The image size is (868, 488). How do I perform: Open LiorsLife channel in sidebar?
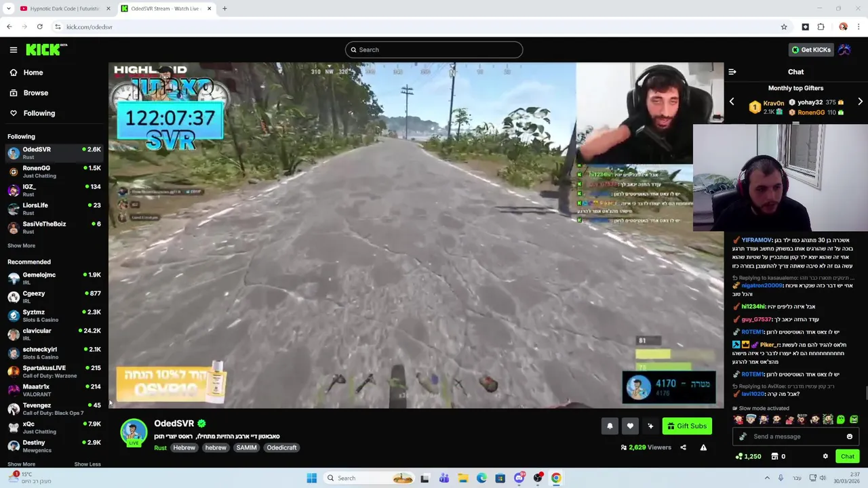click(x=54, y=209)
